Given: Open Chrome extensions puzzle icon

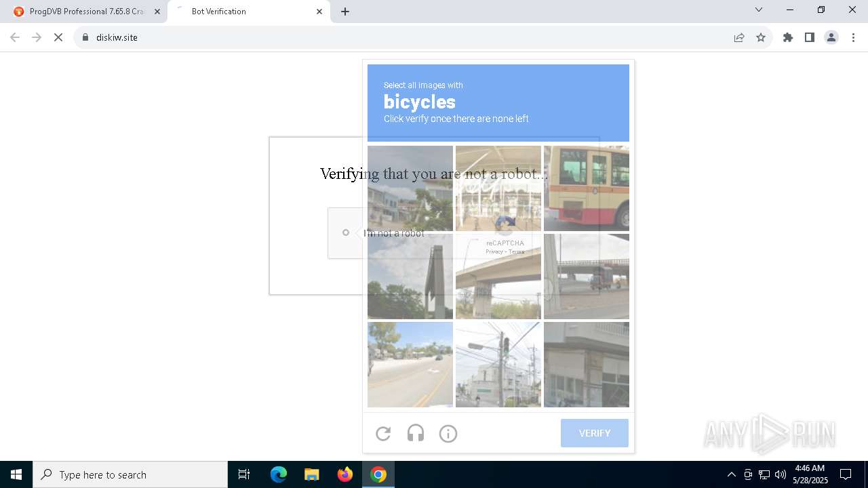Looking at the screenshot, I should tap(788, 37).
